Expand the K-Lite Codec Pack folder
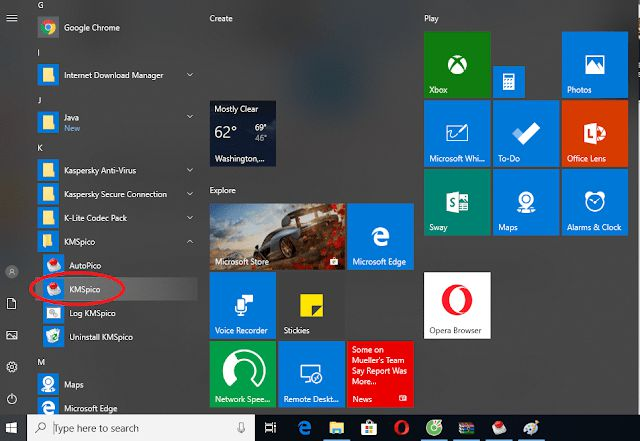The height and width of the screenshot is (441, 640). pos(189,218)
